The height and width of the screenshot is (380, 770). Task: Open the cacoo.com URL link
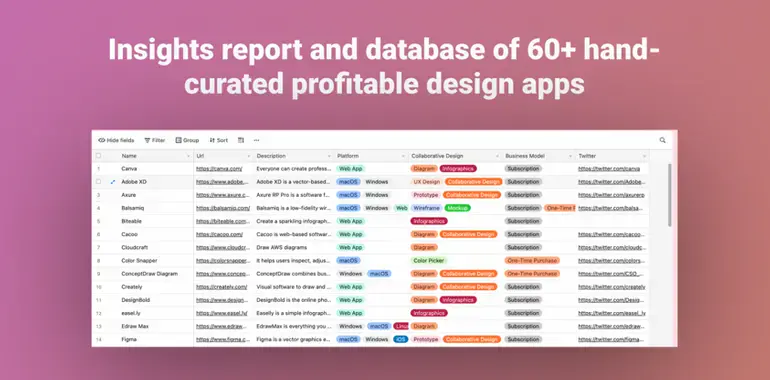pyautogui.click(x=220, y=234)
